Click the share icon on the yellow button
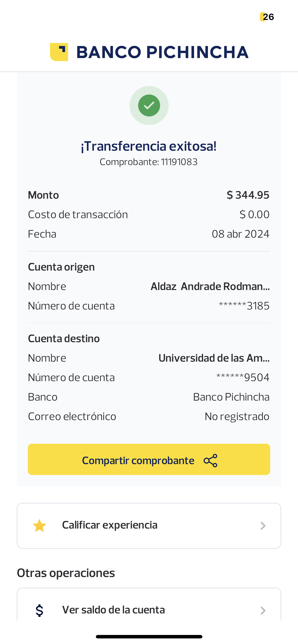This screenshot has width=298, height=644. 211,460
